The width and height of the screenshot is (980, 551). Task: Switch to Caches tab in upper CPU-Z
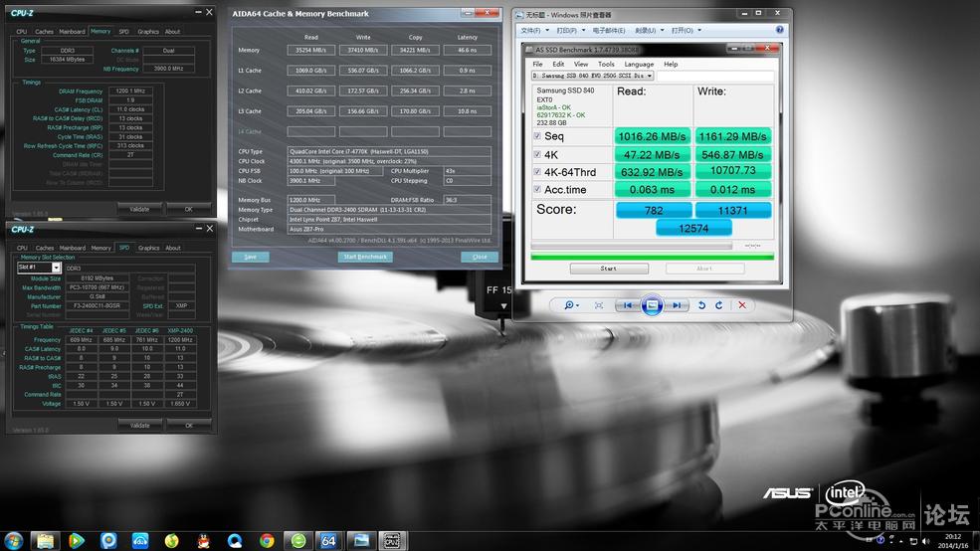tap(45, 31)
